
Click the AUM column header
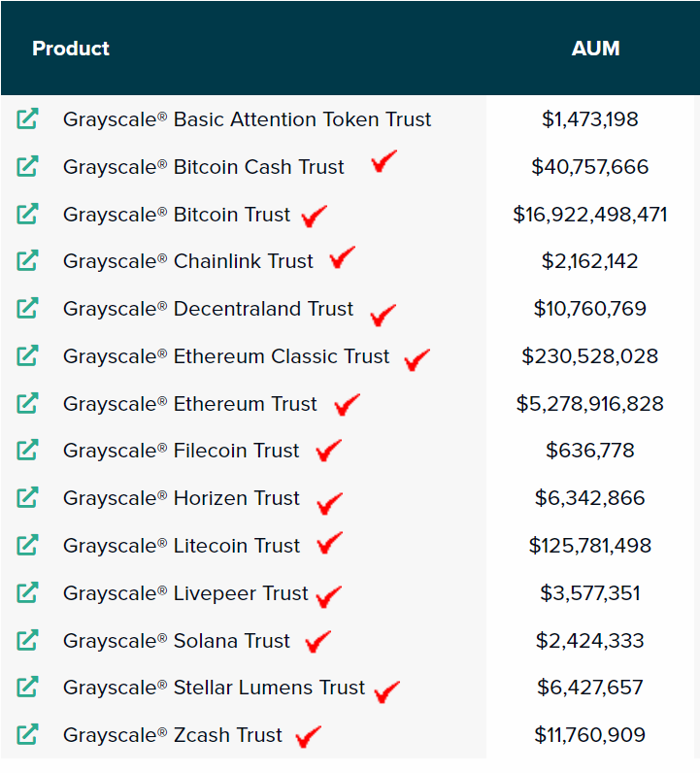(595, 49)
